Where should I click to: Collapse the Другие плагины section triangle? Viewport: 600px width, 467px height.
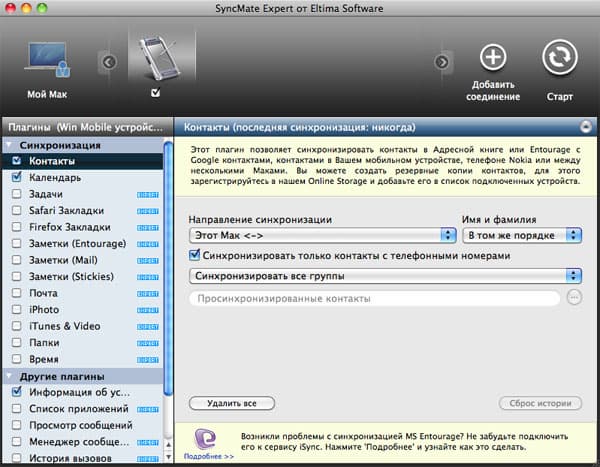pyautogui.click(x=10, y=376)
